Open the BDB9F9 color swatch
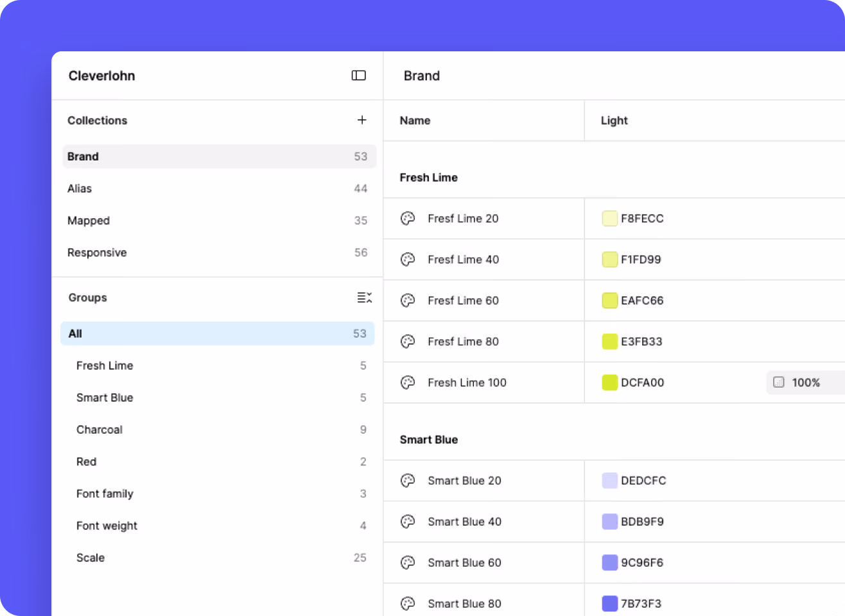Image resolution: width=845 pixels, height=616 pixels. click(609, 522)
